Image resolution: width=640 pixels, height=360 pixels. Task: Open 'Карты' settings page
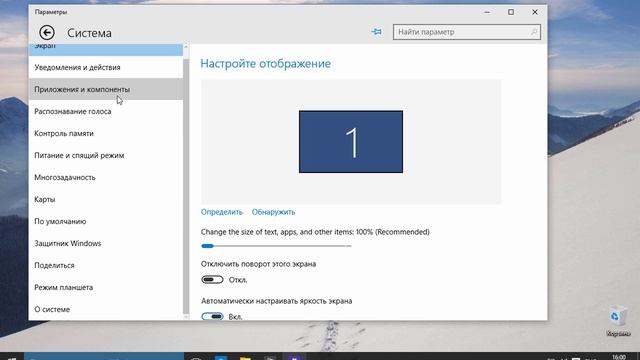106,199
